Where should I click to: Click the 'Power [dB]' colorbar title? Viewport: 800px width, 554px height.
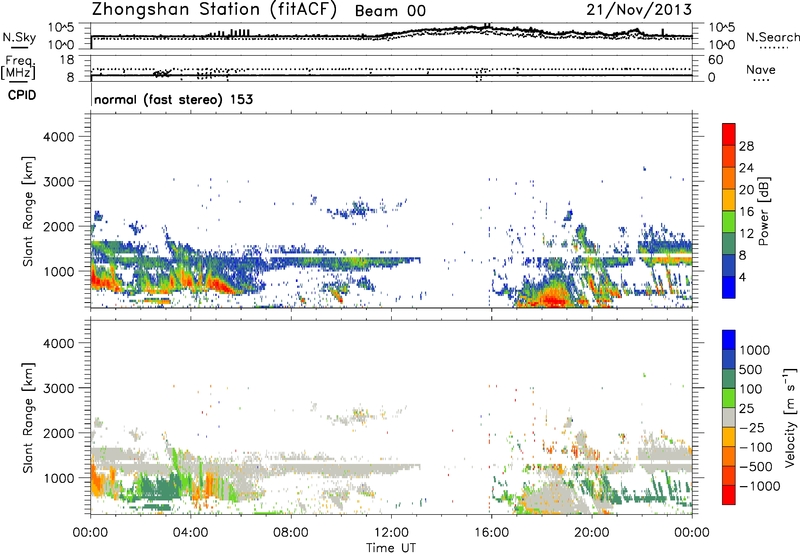pos(763,211)
